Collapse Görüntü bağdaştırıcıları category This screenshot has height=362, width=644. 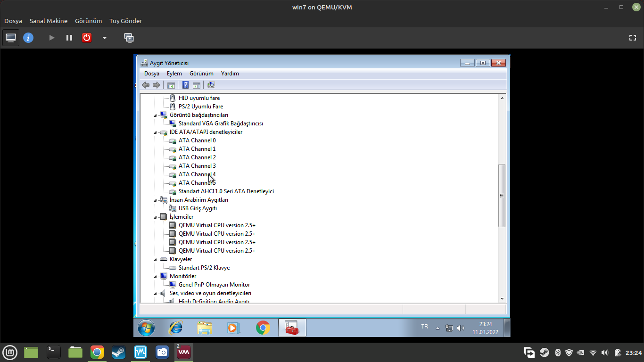156,115
